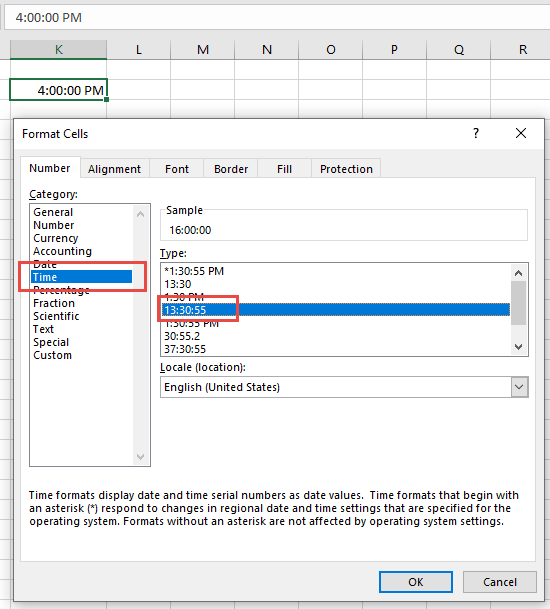Pick the Scientific category
The width and height of the screenshot is (550, 609).
point(56,316)
